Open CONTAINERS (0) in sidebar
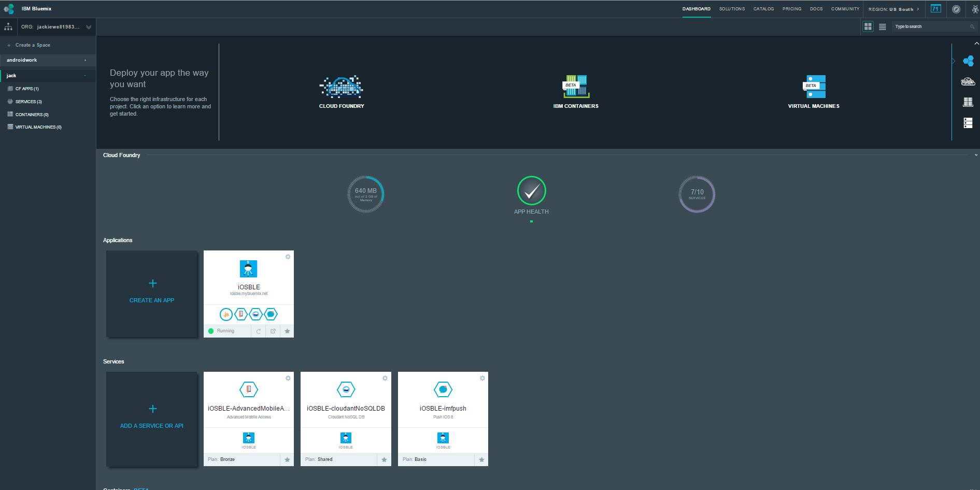The width and height of the screenshot is (980, 490). [x=32, y=115]
